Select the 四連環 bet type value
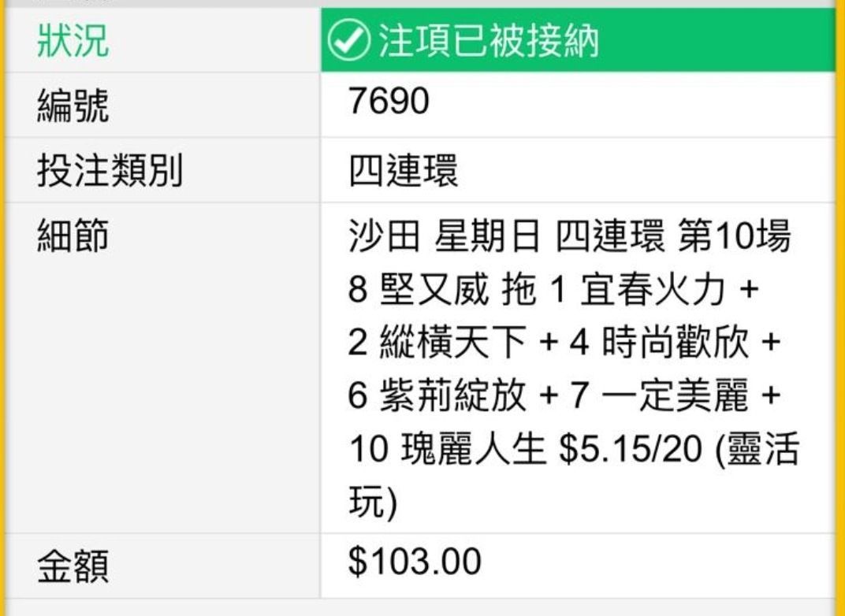This screenshot has height=616, width=845. (x=403, y=170)
